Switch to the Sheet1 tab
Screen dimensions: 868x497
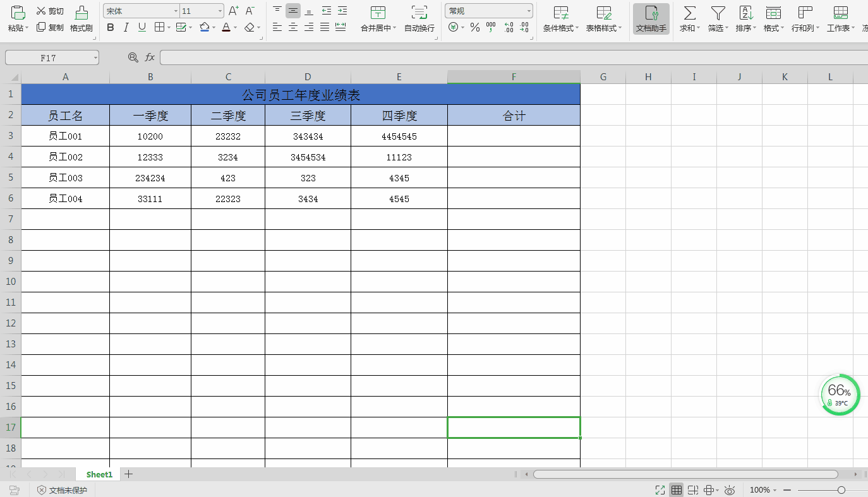[99, 474]
